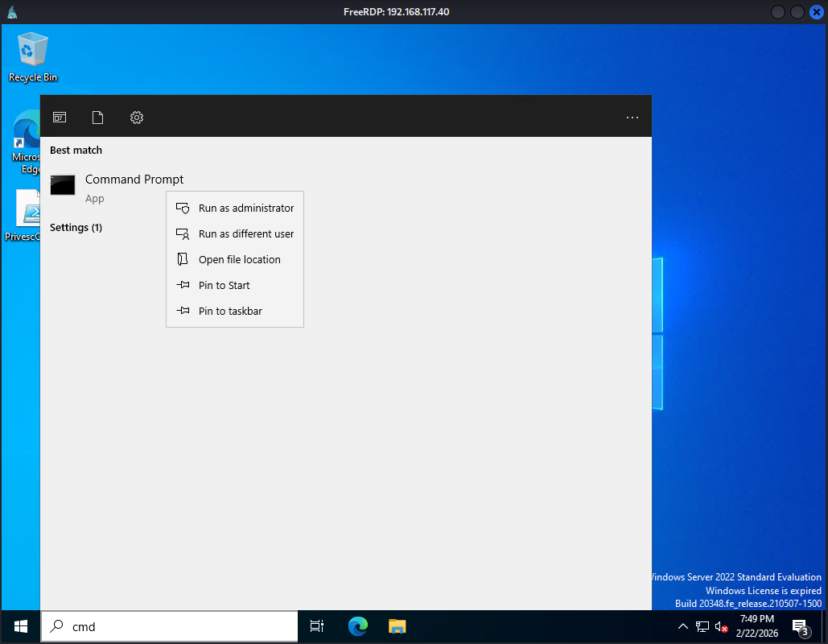Select the Settings gear filter in search panel

[137, 118]
